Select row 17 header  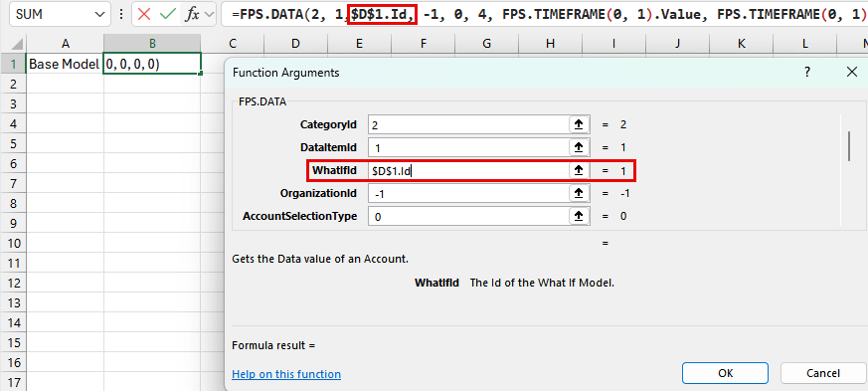[13, 382]
